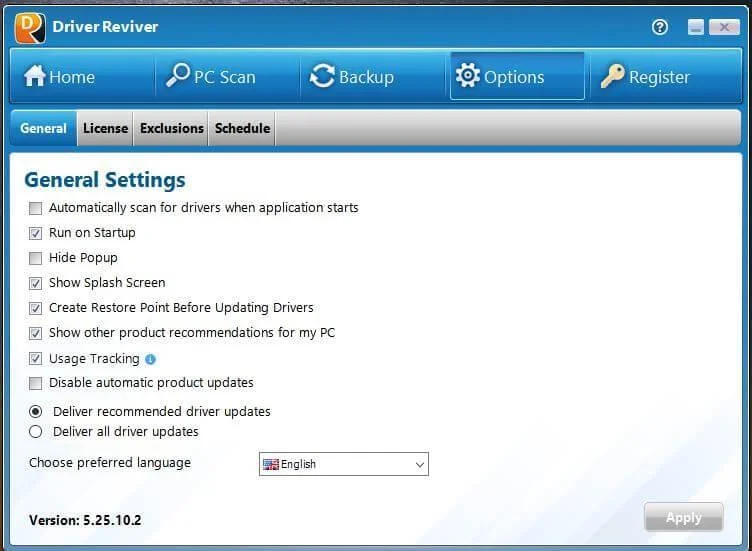Image resolution: width=752 pixels, height=551 pixels.
Task: Open the Register section
Action: [664, 76]
